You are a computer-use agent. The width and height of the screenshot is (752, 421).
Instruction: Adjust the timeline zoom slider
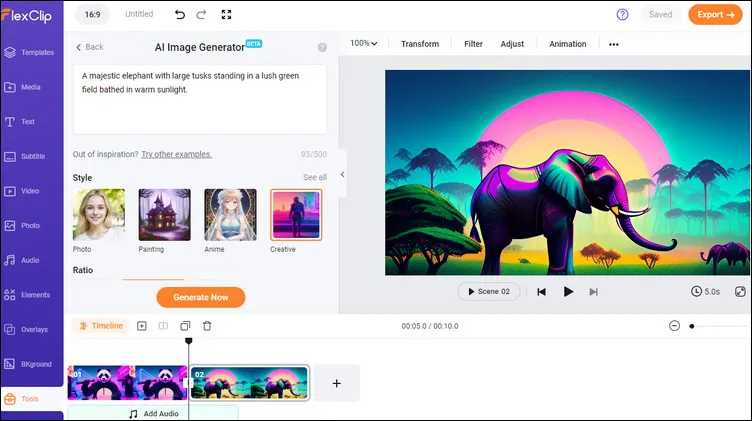point(718,326)
